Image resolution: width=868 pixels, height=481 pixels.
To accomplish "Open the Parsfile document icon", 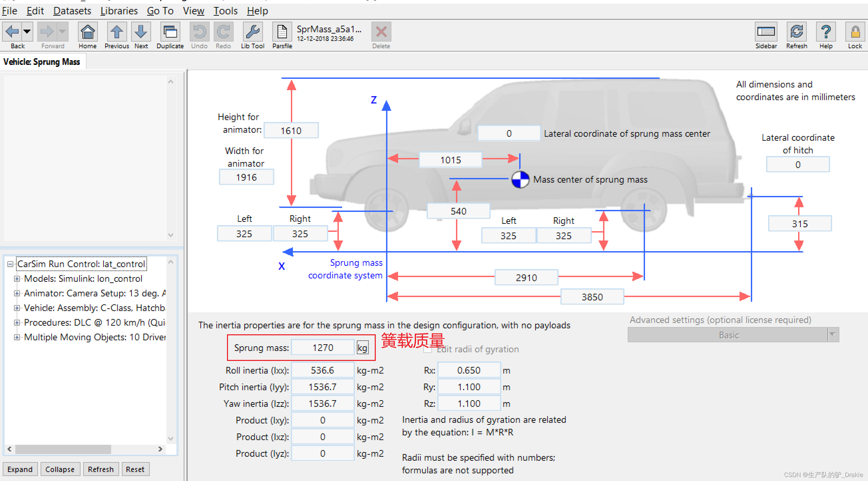I will coord(282,32).
